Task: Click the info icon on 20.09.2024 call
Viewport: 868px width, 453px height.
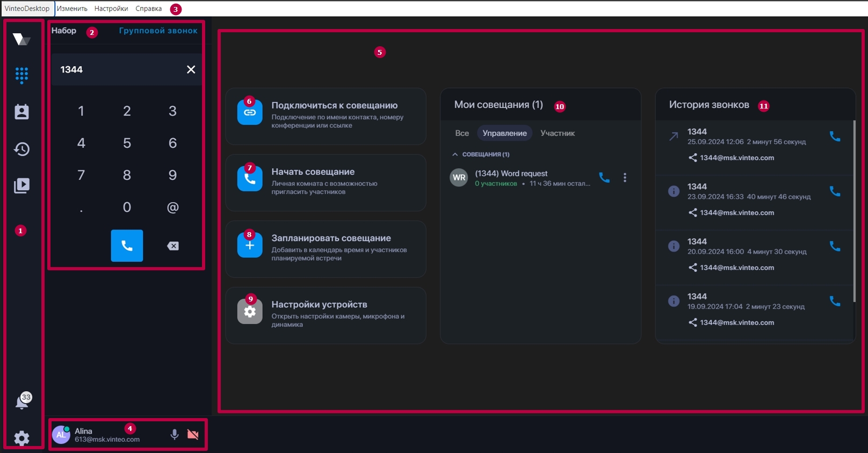Action: pyautogui.click(x=674, y=246)
